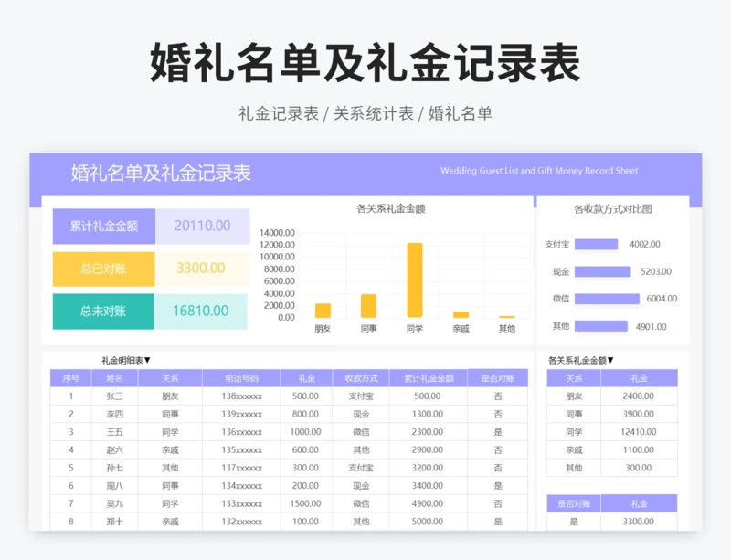Select the 张三 name cell
This screenshot has width=731, height=560.
click(x=115, y=396)
